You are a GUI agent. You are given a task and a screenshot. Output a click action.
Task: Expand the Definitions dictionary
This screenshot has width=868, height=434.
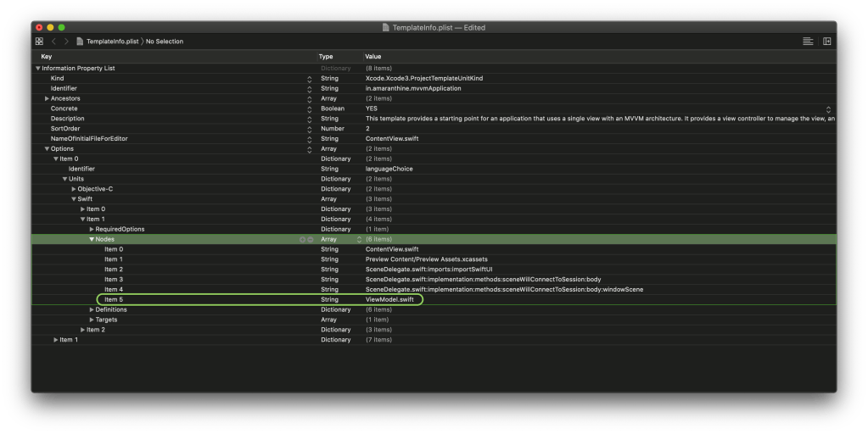point(92,309)
